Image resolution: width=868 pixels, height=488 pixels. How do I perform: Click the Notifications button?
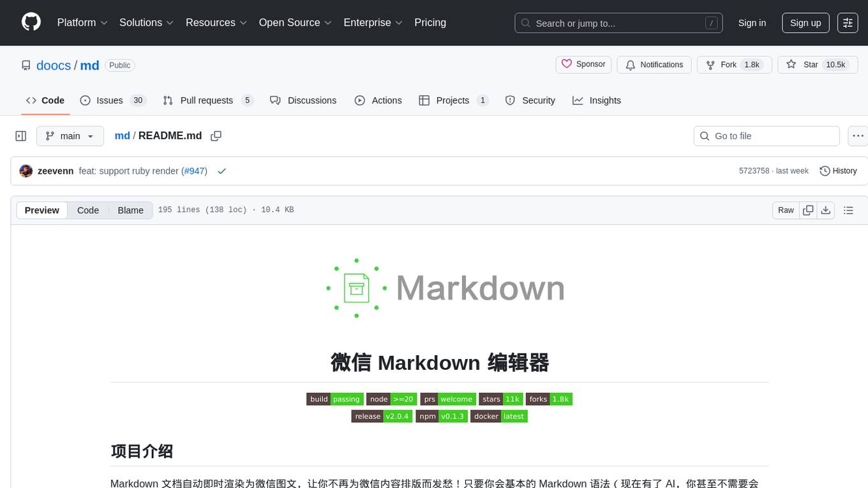[x=654, y=65]
